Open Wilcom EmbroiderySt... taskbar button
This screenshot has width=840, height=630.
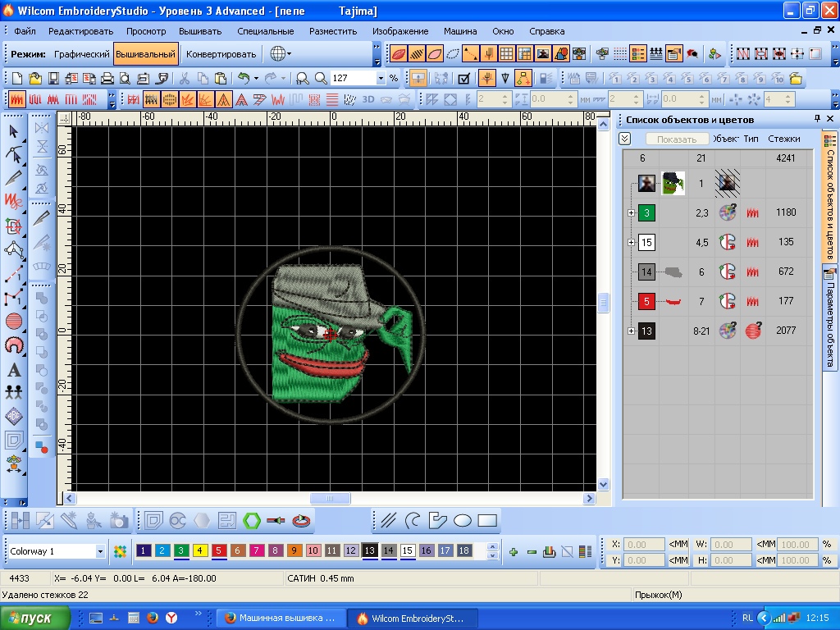tap(411, 619)
